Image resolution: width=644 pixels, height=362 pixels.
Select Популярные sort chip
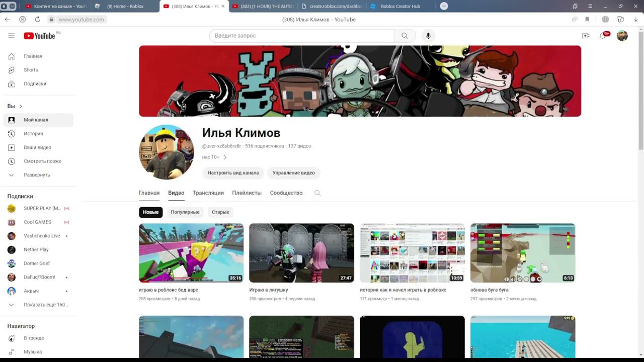point(185,212)
